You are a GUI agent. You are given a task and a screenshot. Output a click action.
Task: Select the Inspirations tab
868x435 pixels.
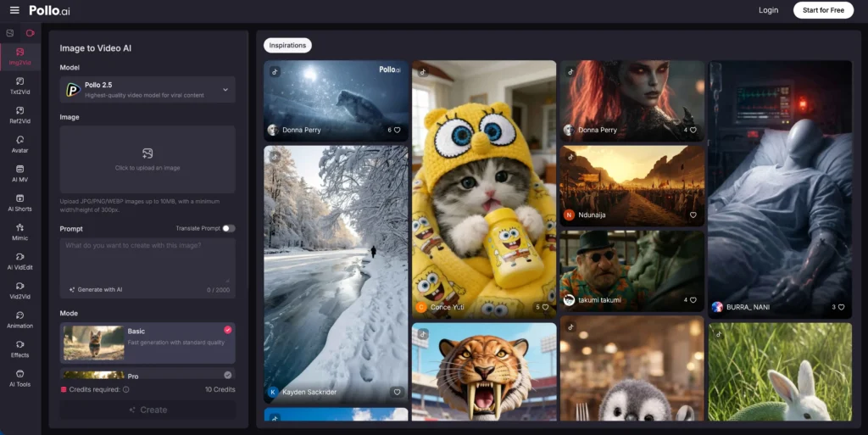point(287,46)
